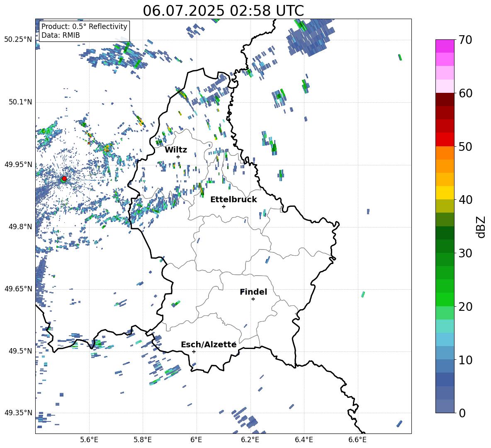Click the dBZ colorbar axis label

pos(481,227)
